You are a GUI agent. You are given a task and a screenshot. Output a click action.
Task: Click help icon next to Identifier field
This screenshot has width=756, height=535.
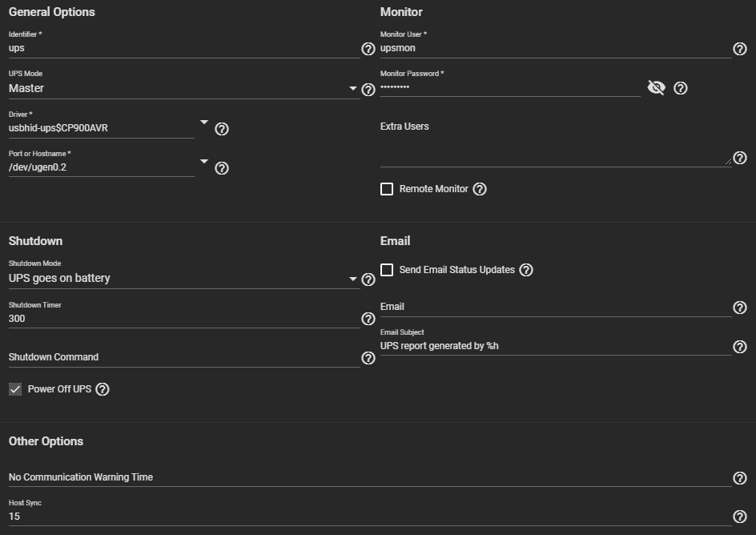pyautogui.click(x=368, y=49)
